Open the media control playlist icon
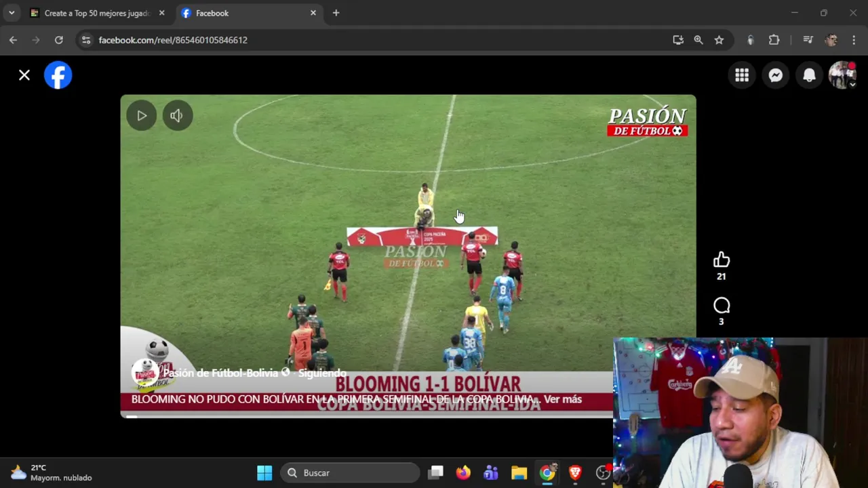The width and height of the screenshot is (868, 488). click(x=808, y=40)
